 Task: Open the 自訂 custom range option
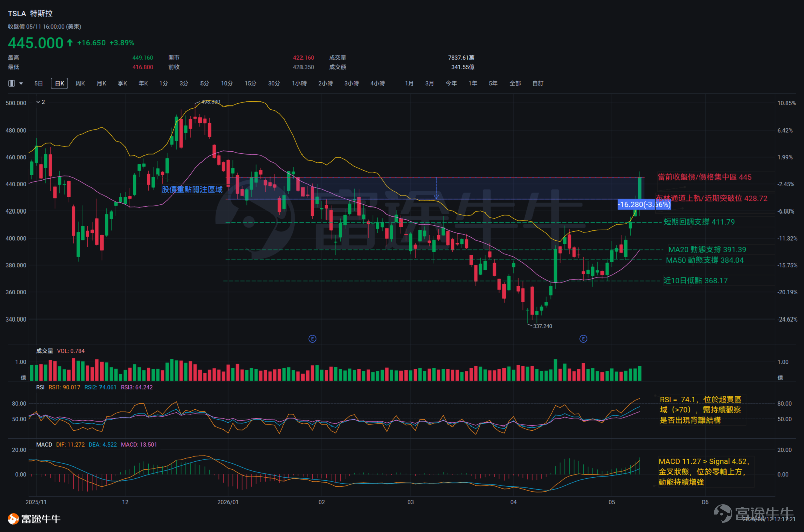click(x=538, y=83)
